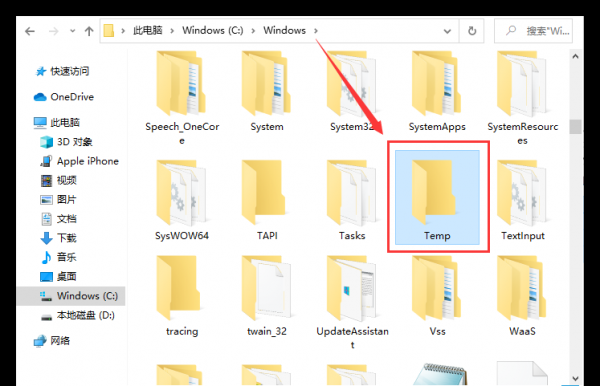Select the System folder

[x=267, y=91]
